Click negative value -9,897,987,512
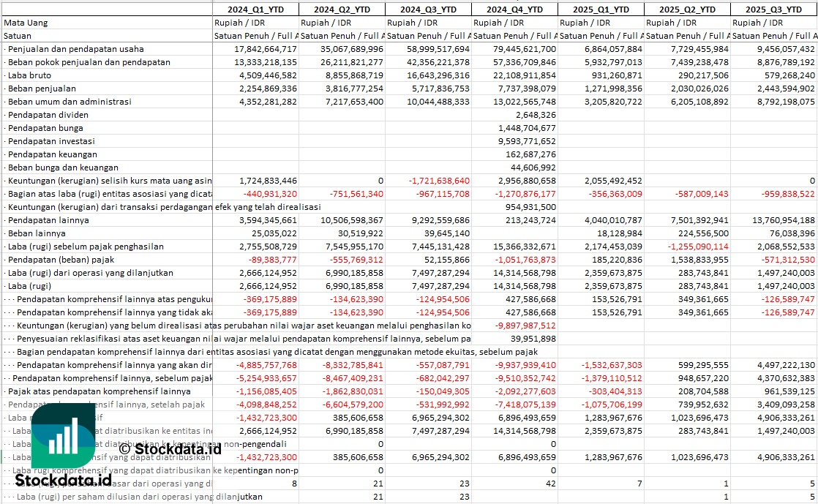This screenshot has width=818, height=504. 526,326
